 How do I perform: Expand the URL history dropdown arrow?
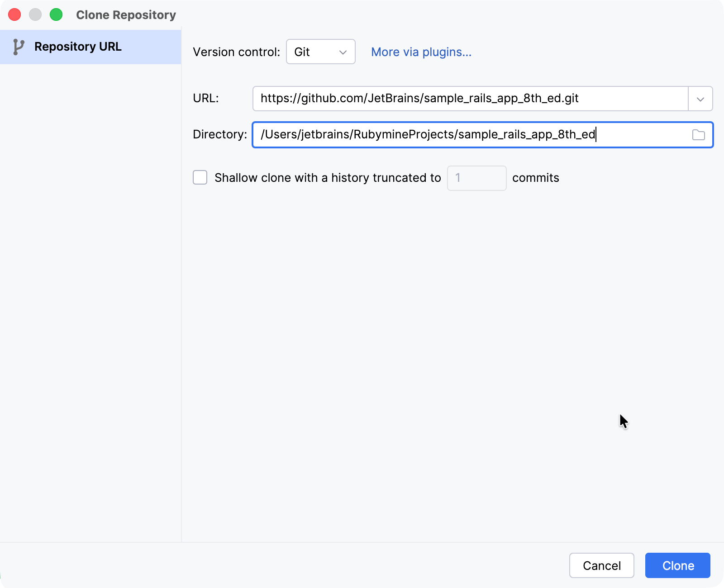700,99
